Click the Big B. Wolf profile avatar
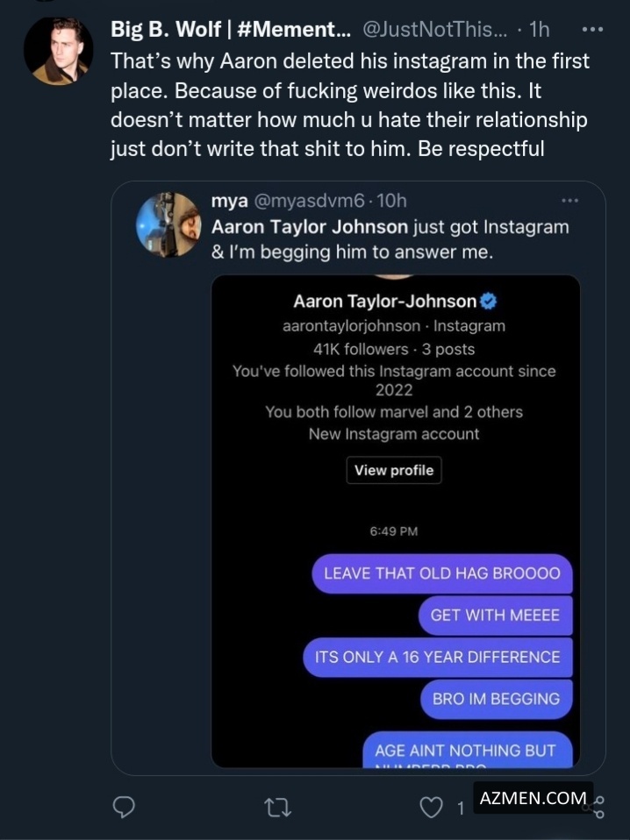 (x=58, y=50)
